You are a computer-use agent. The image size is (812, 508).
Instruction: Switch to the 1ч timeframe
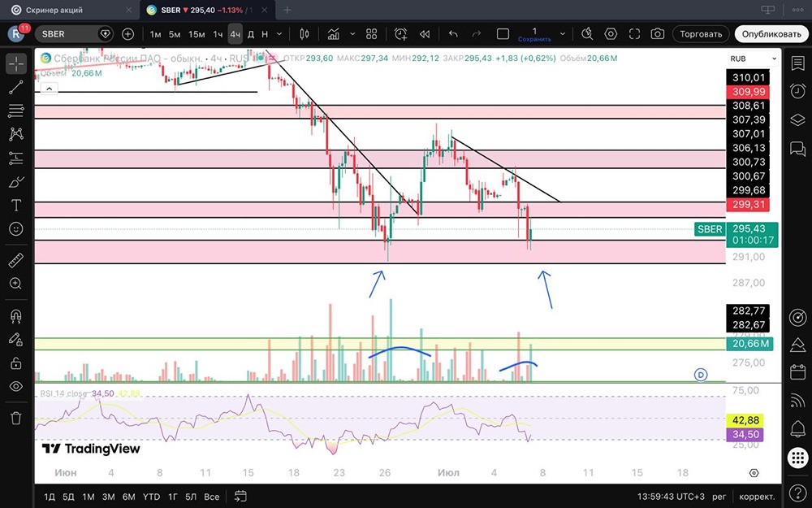[218, 34]
